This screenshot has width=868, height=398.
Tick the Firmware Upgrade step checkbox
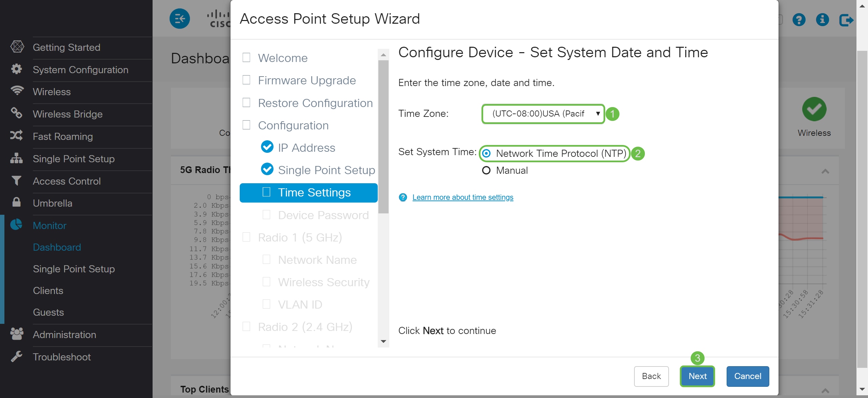point(246,80)
